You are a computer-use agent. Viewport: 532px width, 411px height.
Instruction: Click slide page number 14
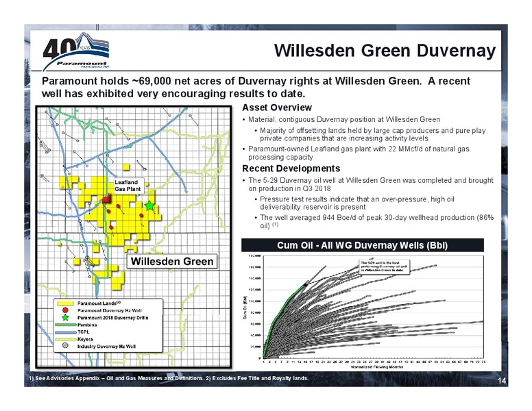coord(502,381)
